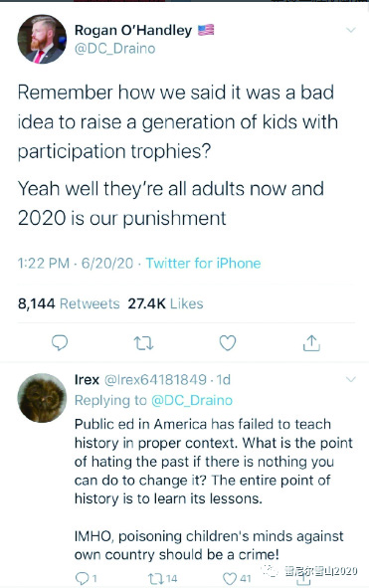Like Irex's reply with 41 likes
The width and height of the screenshot is (369, 588).
coord(237,578)
